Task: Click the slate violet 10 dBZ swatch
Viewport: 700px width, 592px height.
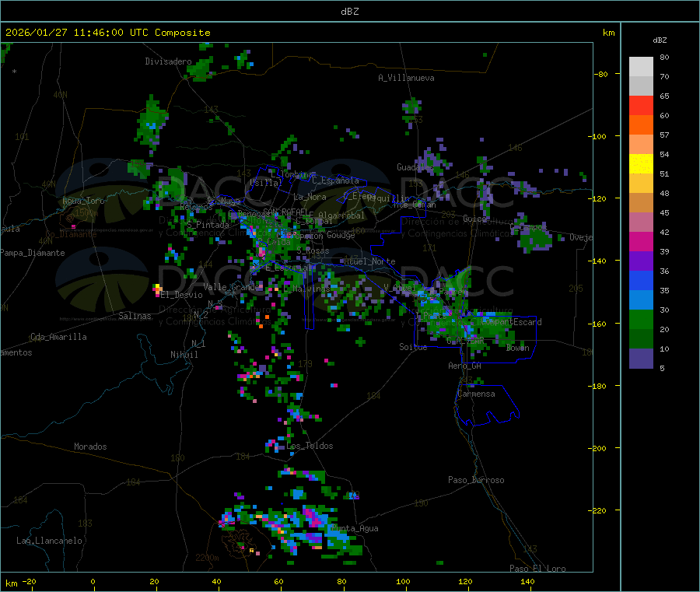Action: pyautogui.click(x=641, y=358)
